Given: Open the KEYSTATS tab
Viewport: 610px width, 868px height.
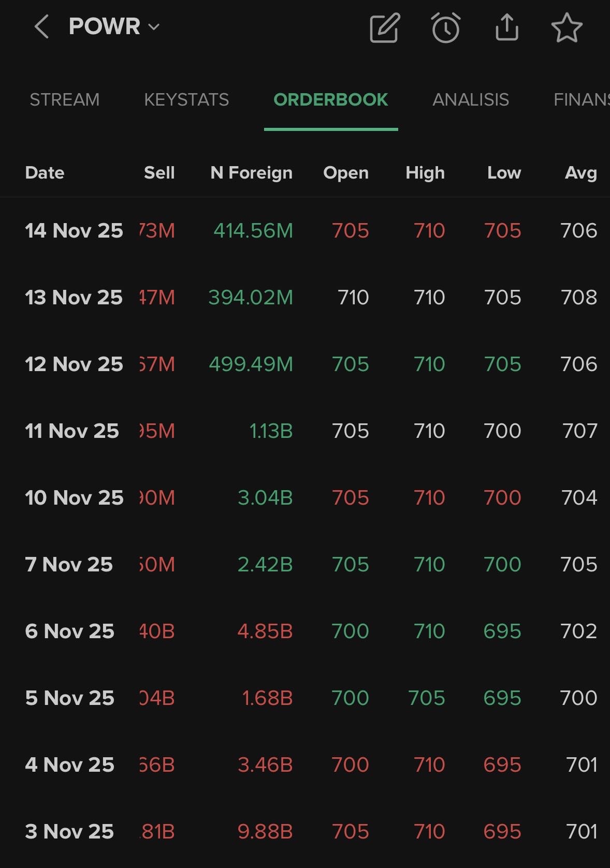Looking at the screenshot, I should tap(186, 99).
